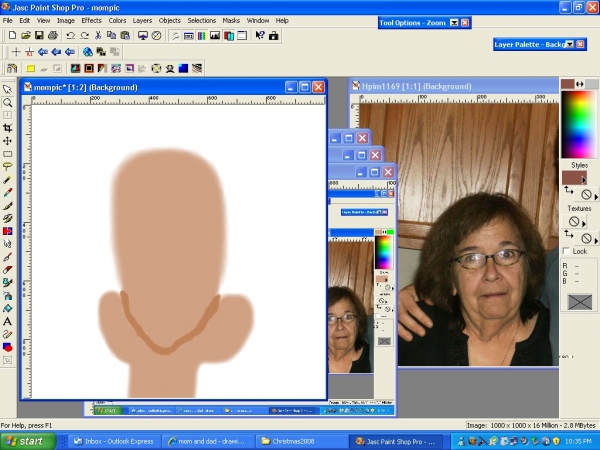The height and width of the screenshot is (450, 600).
Task: Select the Arrow tool in the tool palette
Action: (x=7, y=90)
